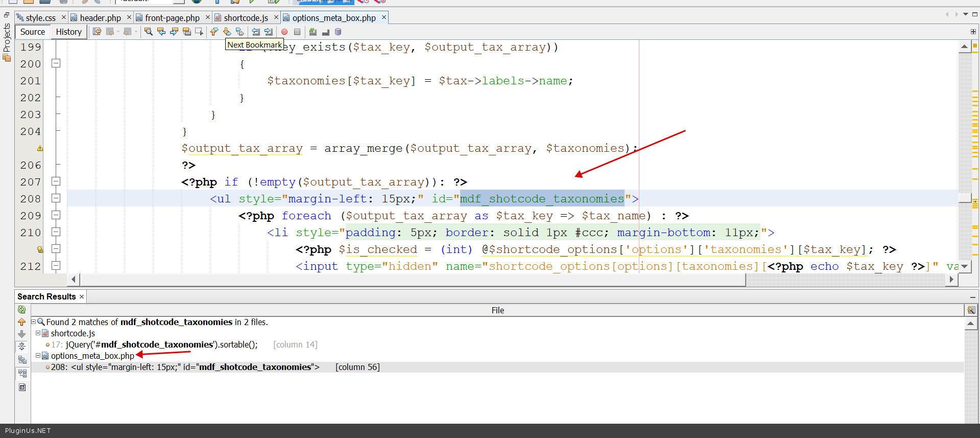Viewport: 980px width, 438px height.
Task: Shift the line left using toolbar icon
Action: 256,32
